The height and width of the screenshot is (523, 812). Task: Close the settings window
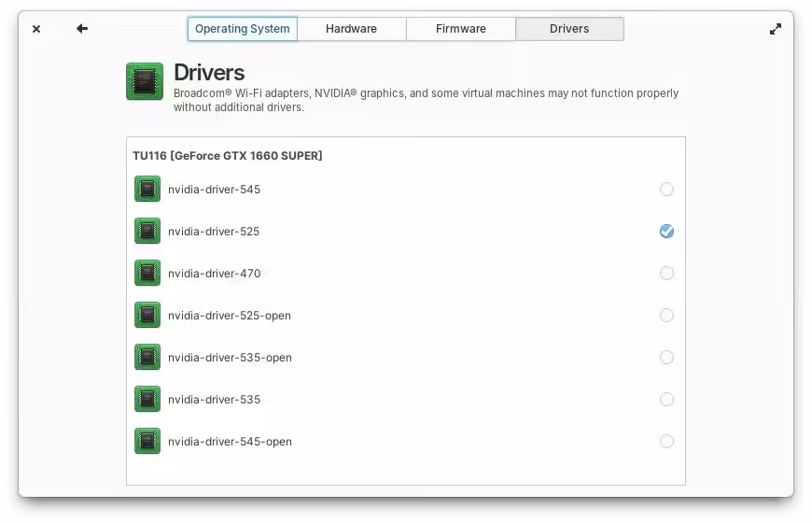pos(36,29)
